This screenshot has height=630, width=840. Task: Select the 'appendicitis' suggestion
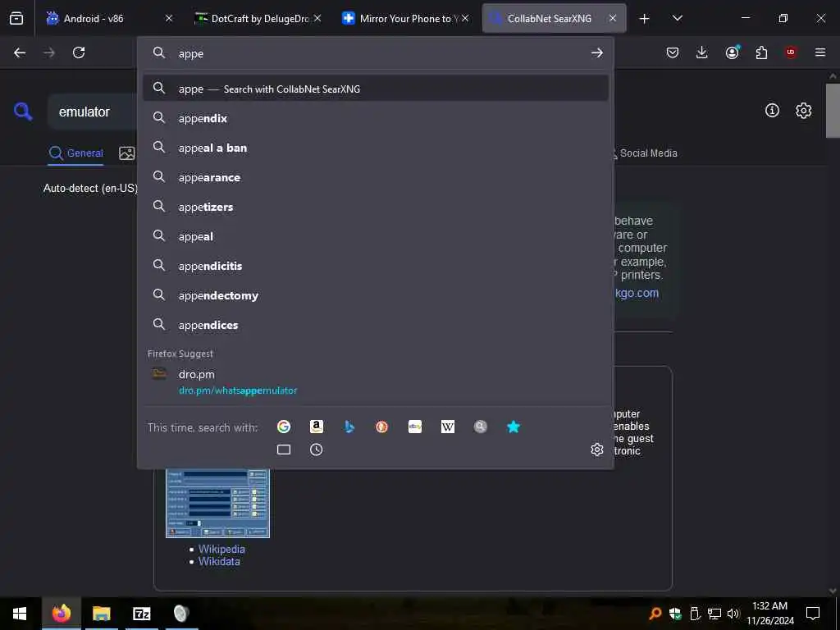tap(376, 265)
